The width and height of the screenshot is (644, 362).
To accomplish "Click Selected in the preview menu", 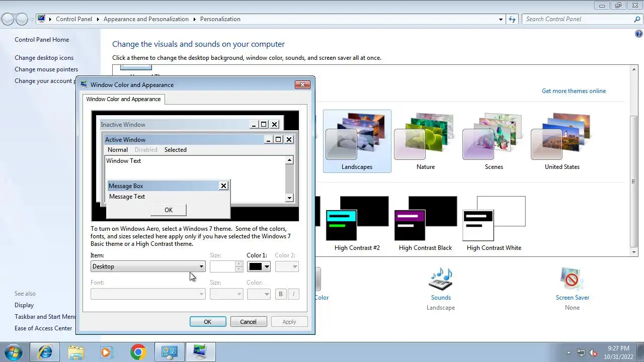I will (x=176, y=150).
